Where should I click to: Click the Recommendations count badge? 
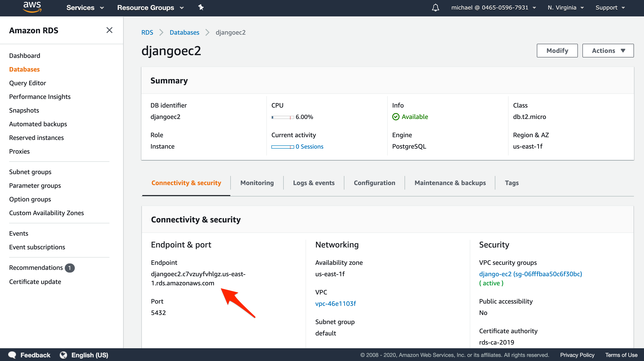click(70, 268)
